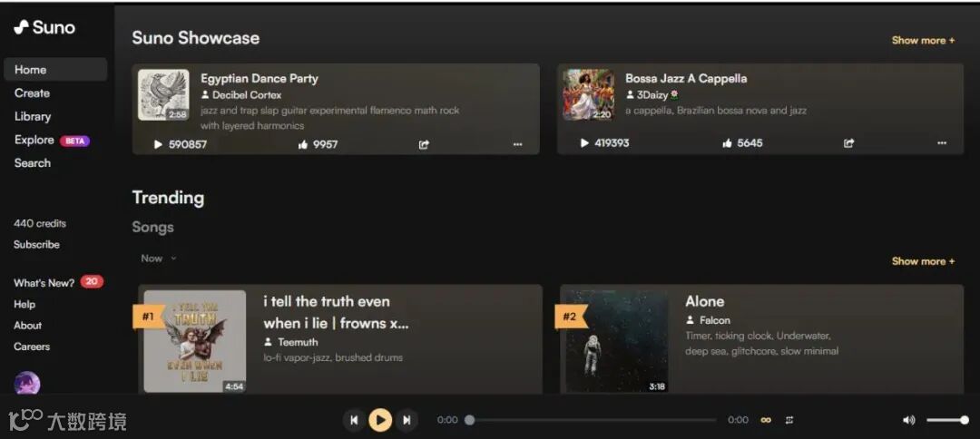Show more Trending songs
The height and width of the screenshot is (439, 980).
(923, 261)
